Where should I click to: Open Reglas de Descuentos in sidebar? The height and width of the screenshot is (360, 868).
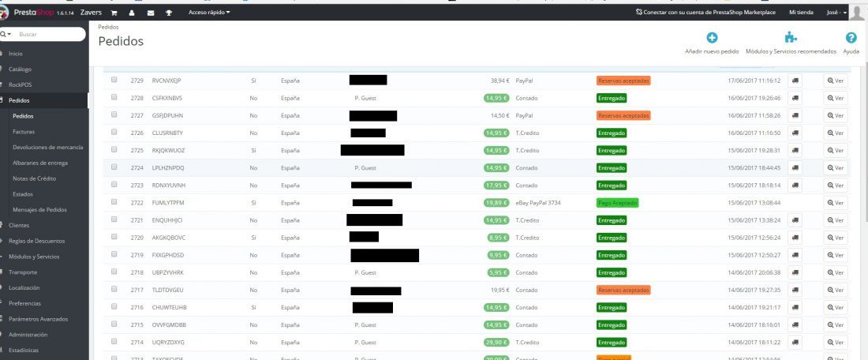coord(36,241)
